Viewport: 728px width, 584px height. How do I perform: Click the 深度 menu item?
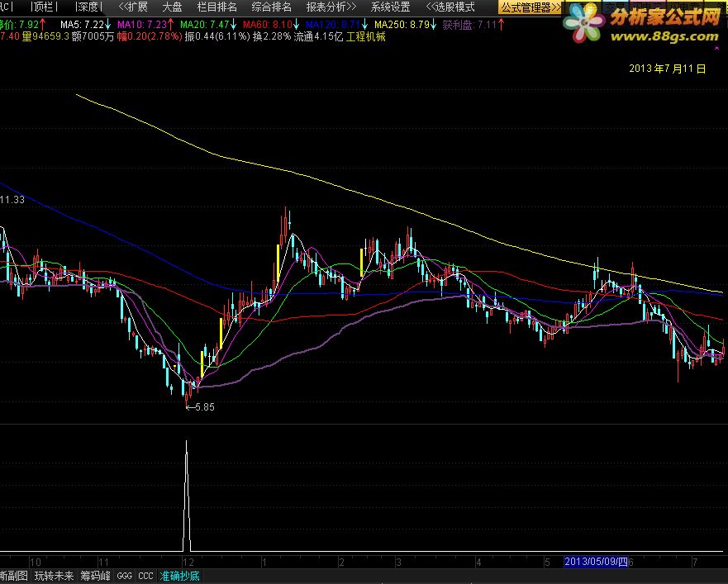pos(88,7)
